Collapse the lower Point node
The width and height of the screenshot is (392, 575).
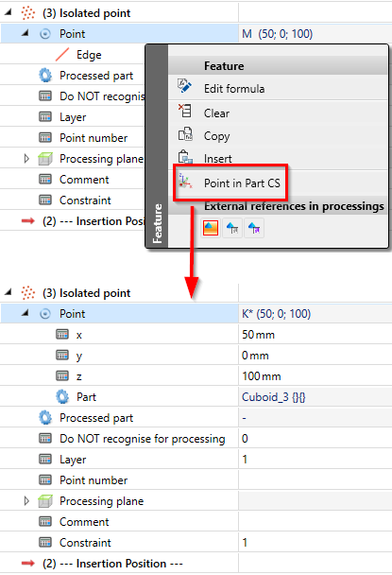[25, 313]
